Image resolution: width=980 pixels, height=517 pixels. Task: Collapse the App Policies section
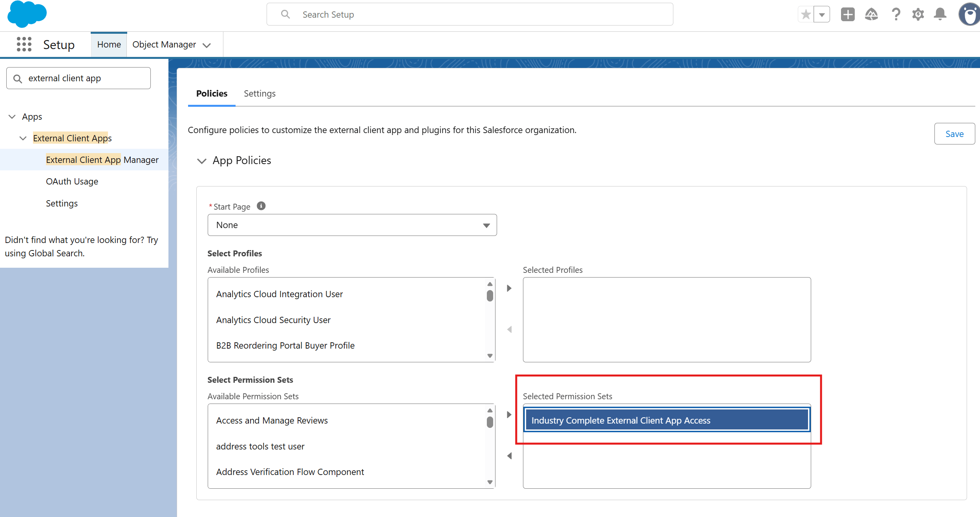pyautogui.click(x=202, y=161)
